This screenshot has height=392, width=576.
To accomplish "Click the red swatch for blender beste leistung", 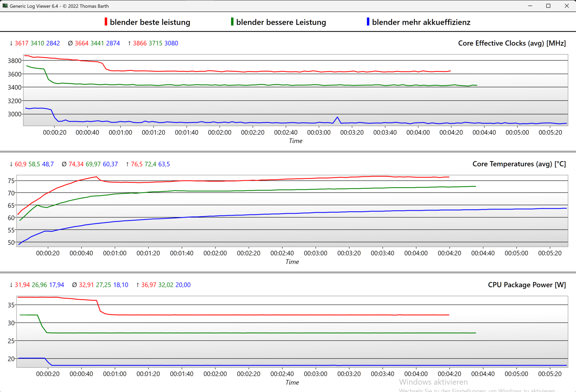I will click(x=106, y=22).
